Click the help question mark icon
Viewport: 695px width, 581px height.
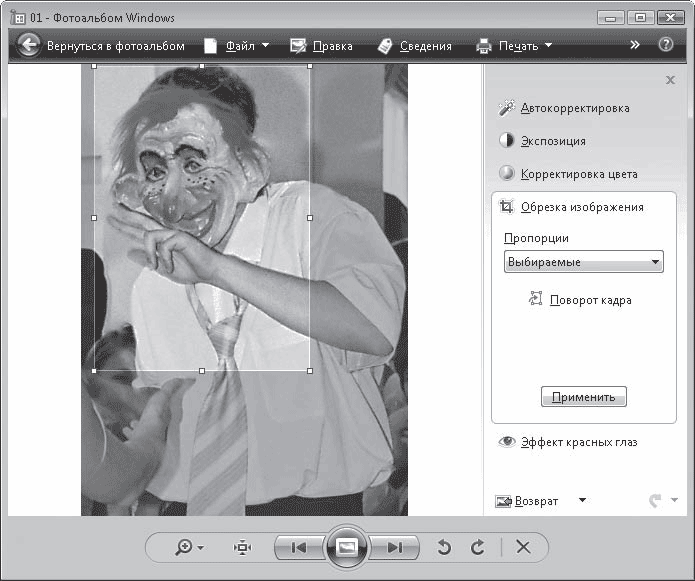[x=666, y=45]
